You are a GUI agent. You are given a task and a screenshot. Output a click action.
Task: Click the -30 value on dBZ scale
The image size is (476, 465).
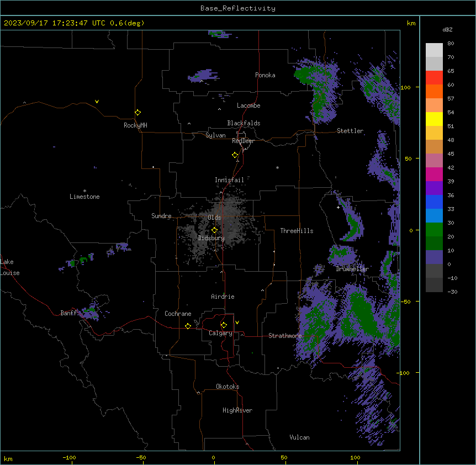[452, 292]
